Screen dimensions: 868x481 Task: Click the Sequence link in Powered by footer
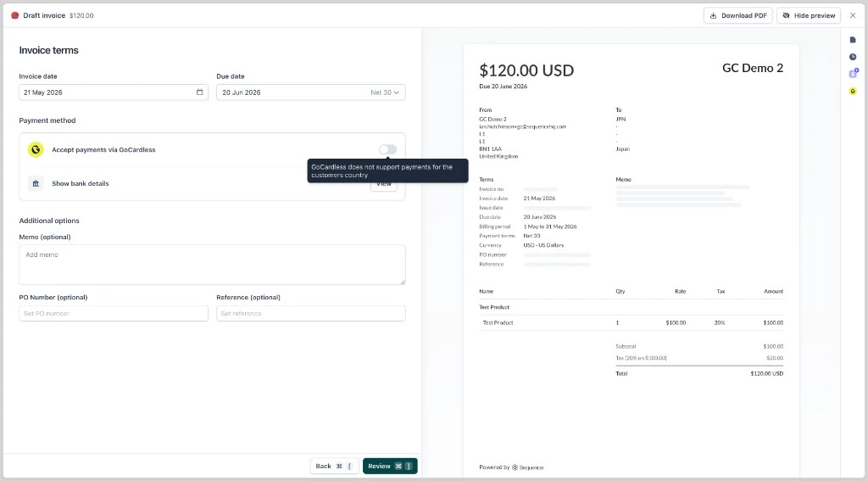527,467
